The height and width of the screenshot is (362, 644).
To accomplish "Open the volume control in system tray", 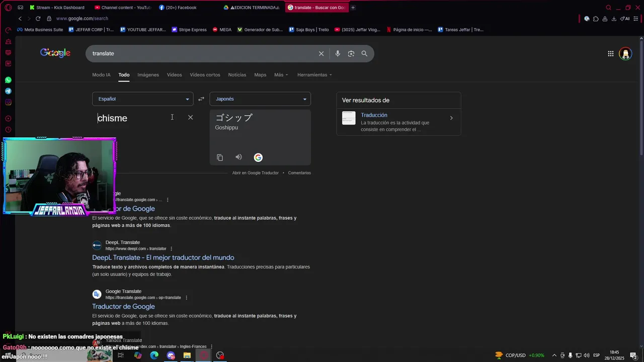I will [587, 355].
